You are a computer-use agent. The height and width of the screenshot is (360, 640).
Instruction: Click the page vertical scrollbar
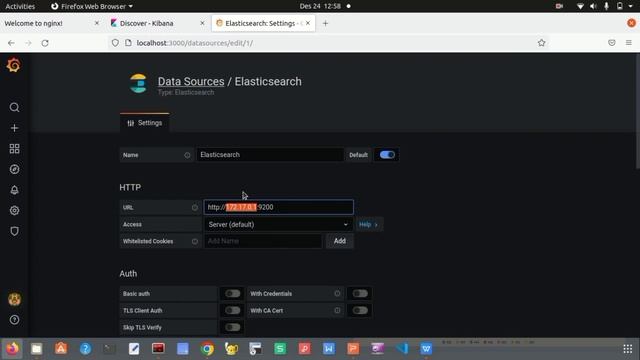[637, 111]
